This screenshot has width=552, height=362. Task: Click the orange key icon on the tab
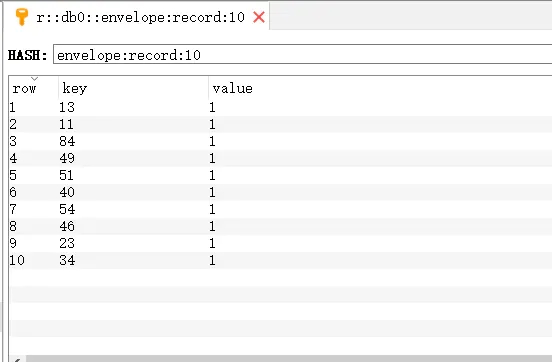point(21,17)
